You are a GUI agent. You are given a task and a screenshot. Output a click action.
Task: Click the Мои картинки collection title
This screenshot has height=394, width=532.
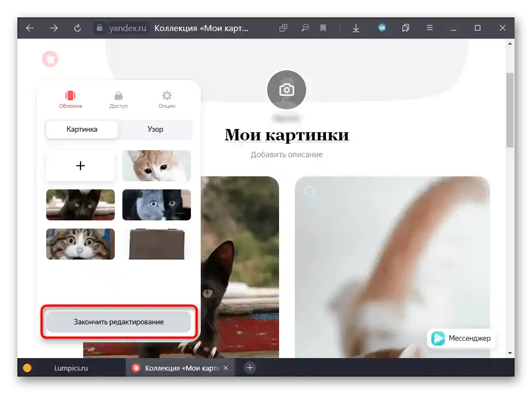287,135
